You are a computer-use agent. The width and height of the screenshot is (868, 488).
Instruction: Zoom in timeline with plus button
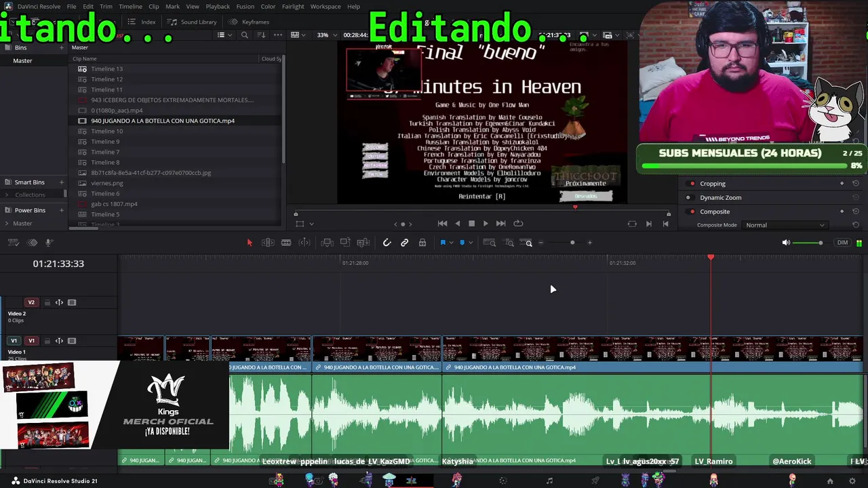pos(589,243)
